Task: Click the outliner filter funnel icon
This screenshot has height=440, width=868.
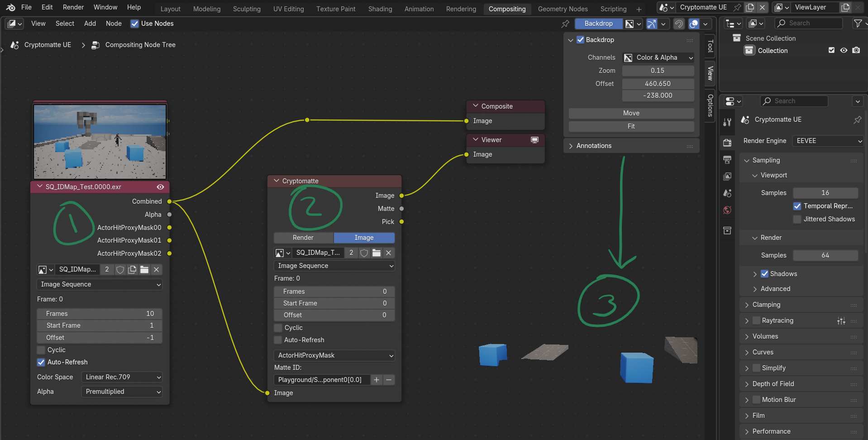Action: click(857, 23)
